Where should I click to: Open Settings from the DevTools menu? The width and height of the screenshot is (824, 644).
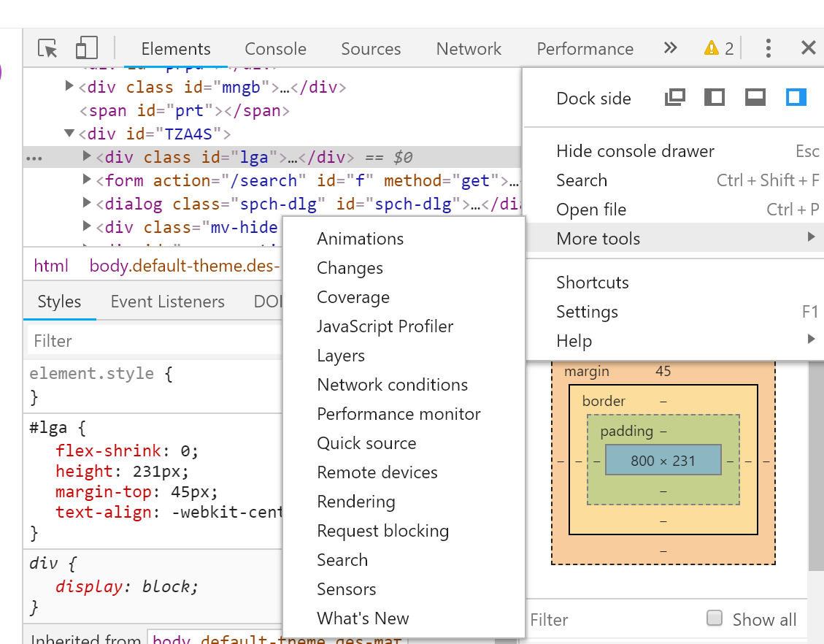click(x=587, y=312)
